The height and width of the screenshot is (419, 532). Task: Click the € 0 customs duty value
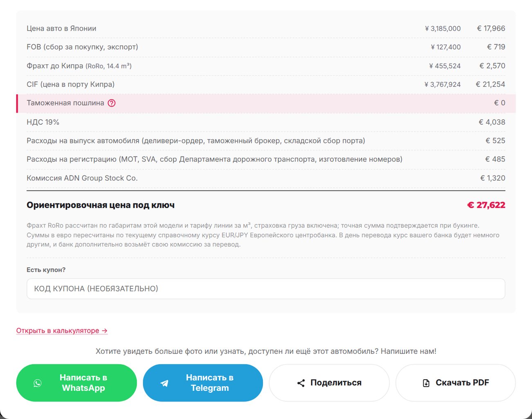(x=500, y=103)
